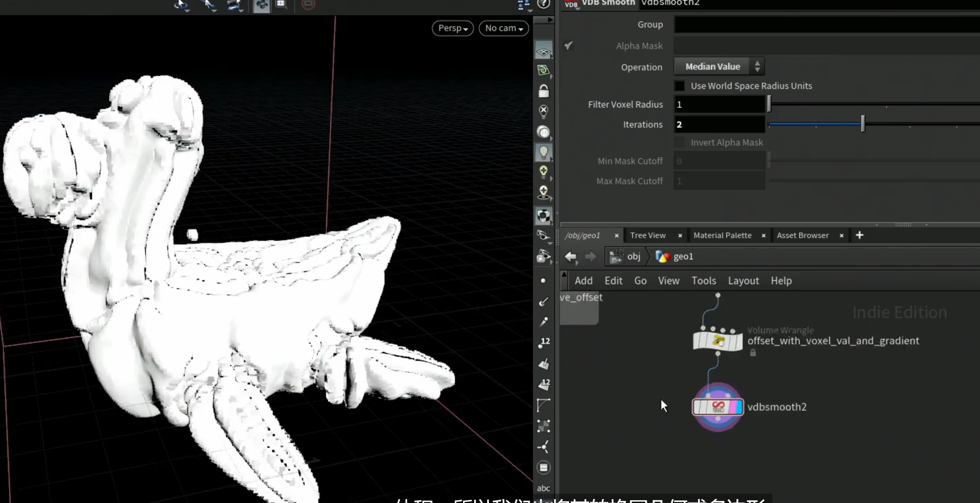Select the Volume Wrangle node icon
The width and height of the screenshot is (980, 503).
coord(717,341)
